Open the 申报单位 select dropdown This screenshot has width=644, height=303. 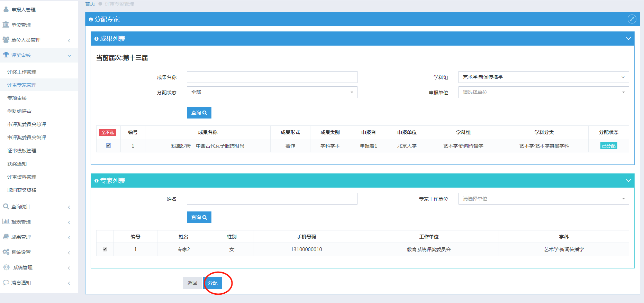coord(544,92)
